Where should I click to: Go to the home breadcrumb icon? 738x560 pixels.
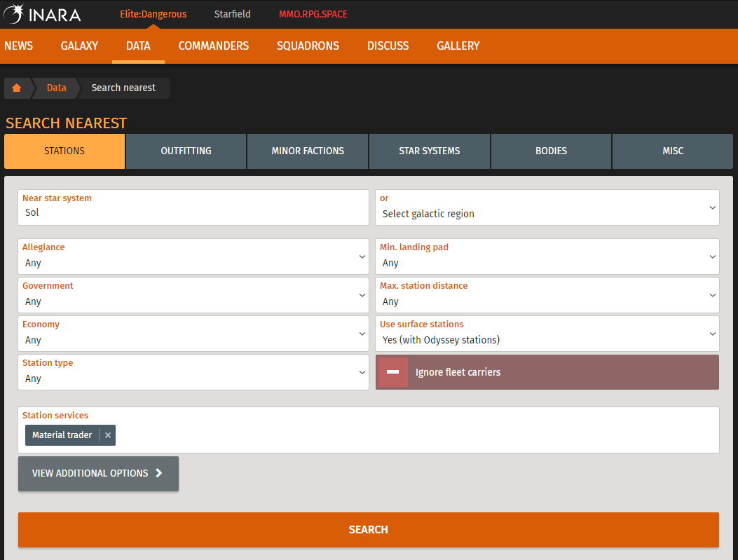pyautogui.click(x=17, y=88)
